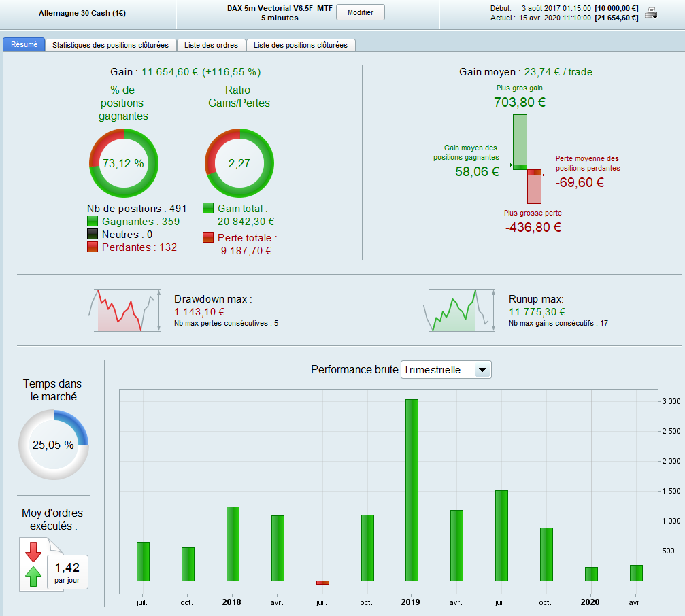Click the DAX 5m Vectorial V6.5F_MTF title
685x616 pixels.
(280, 8)
